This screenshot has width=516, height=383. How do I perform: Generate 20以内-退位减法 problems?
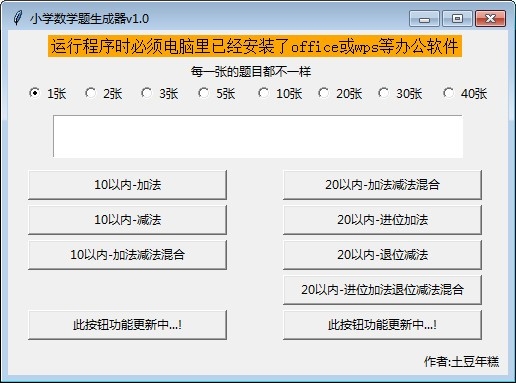[382, 255]
